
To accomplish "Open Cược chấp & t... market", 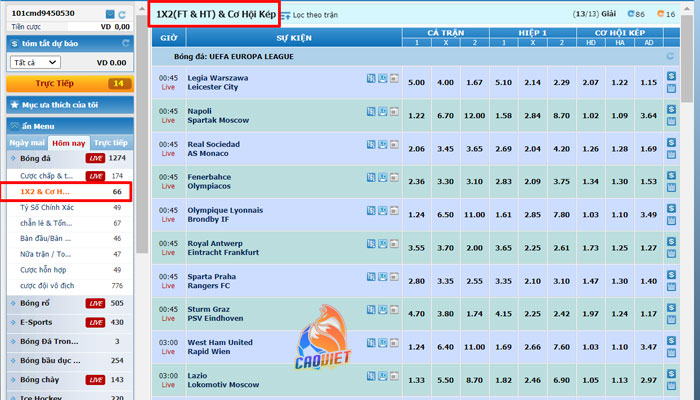I will coord(70,176).
